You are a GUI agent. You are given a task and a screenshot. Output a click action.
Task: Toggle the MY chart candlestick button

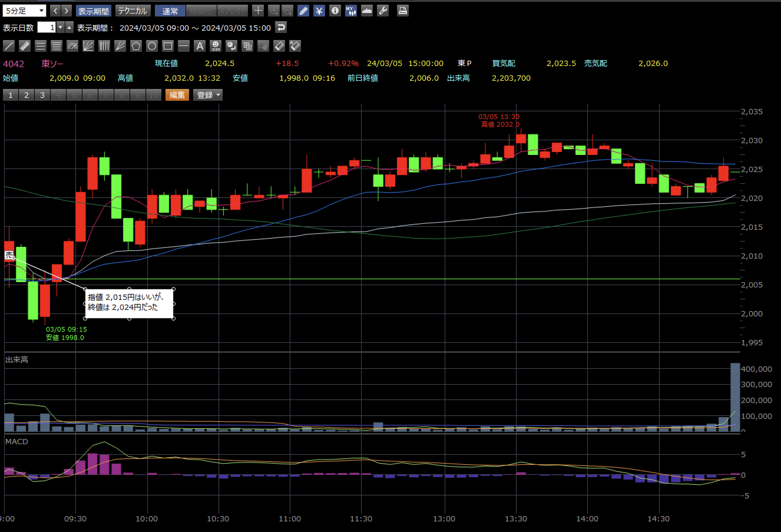point(351,11)
